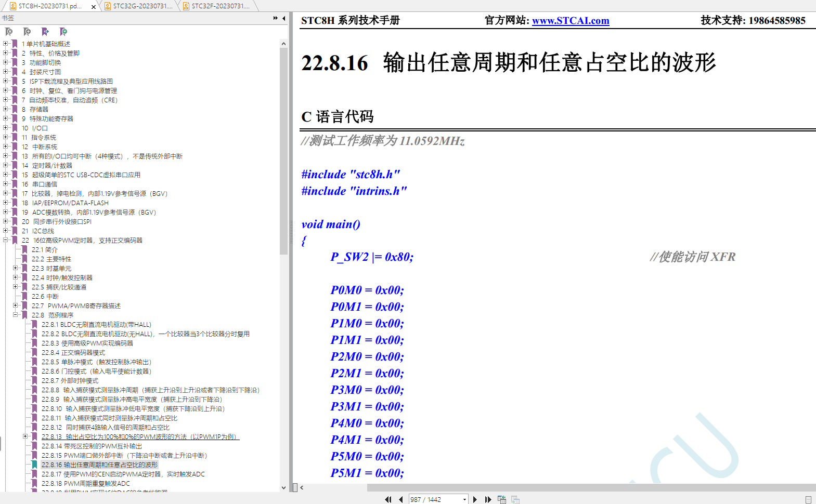This screenshot has height=504, width=816.
Task: Open bookmark 22.8.18 PWM周期重复触发ADC
Action: pos(86,483)
